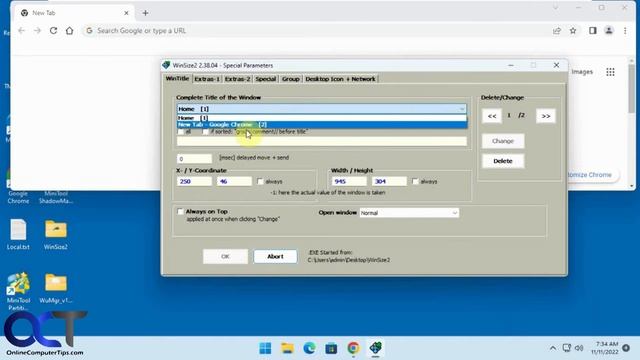This screenshot has height=360, width=640.
Task: Switch to Special tab
Action: point(266,79)
